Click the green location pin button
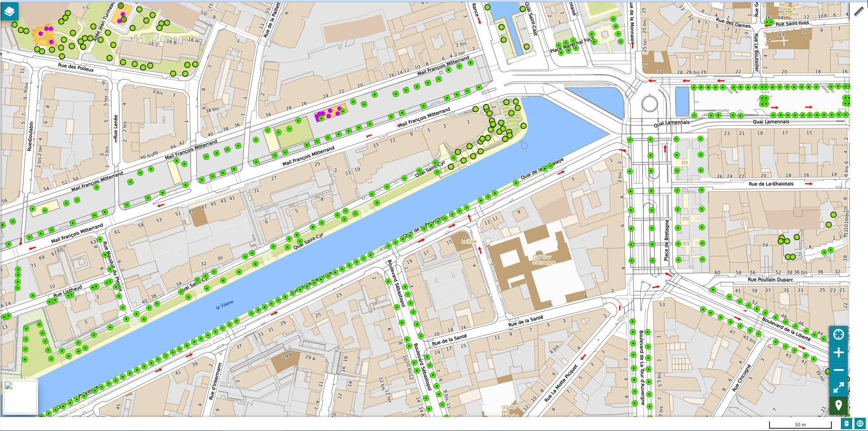This screenshot has width=868, height=431. 839,405
